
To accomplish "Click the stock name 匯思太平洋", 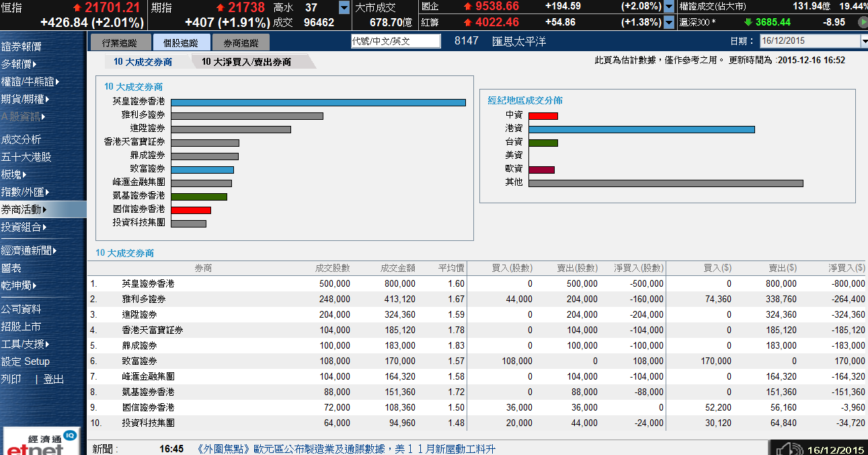I will pyautogui.click(x=519, y=41).
